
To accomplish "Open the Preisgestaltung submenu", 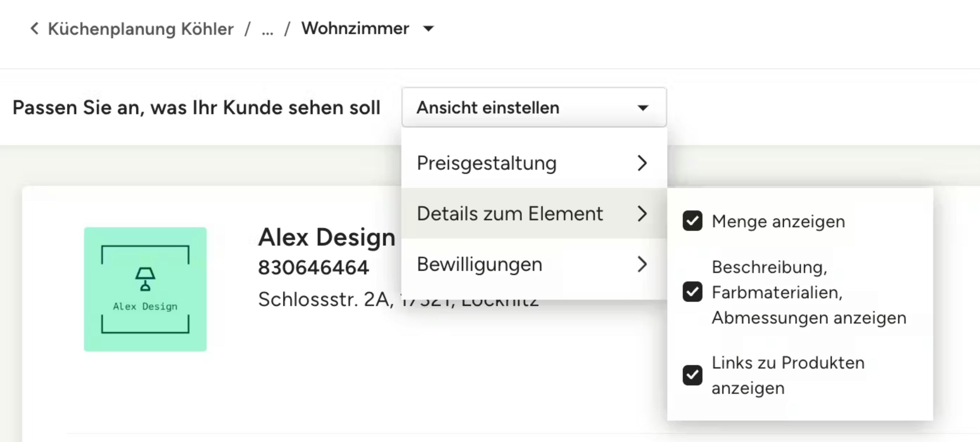I will click(x=487, y=163).
